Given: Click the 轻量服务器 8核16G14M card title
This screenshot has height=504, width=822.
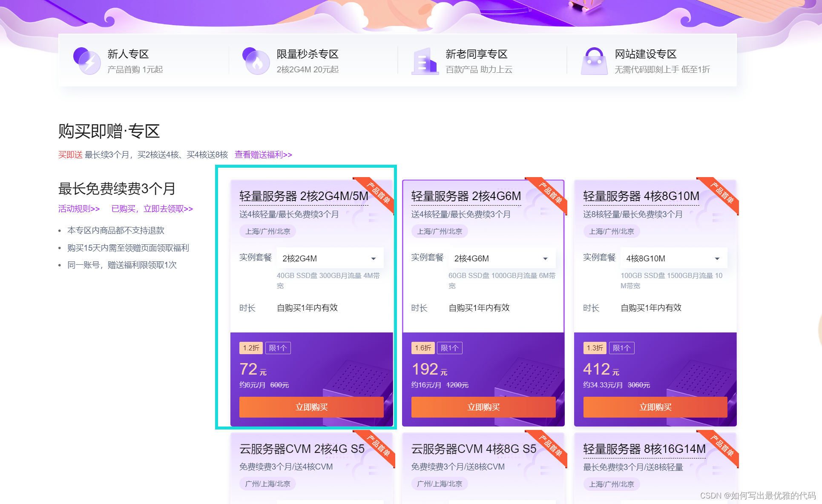Looking at the screenshot, I should point(644,449).
